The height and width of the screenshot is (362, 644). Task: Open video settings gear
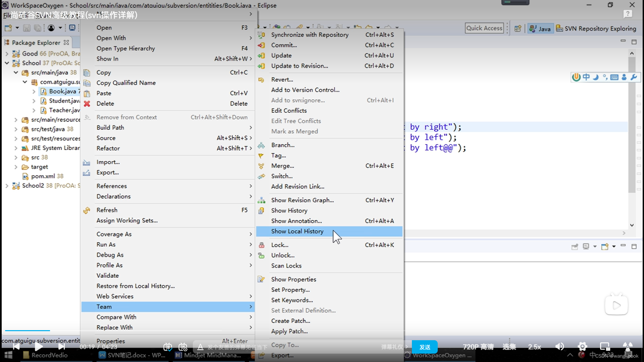582,347
